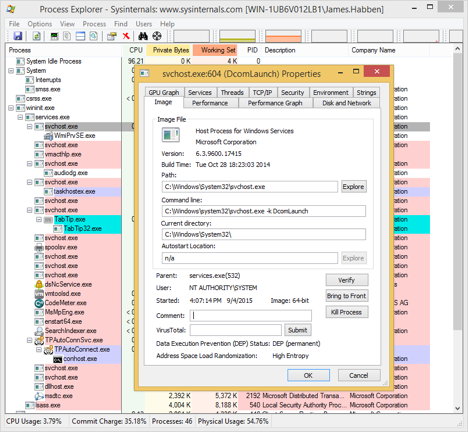Click the scroll down arrow in process list
The width and height of the screenshot is (468, 432).
[x=457, y=408]
